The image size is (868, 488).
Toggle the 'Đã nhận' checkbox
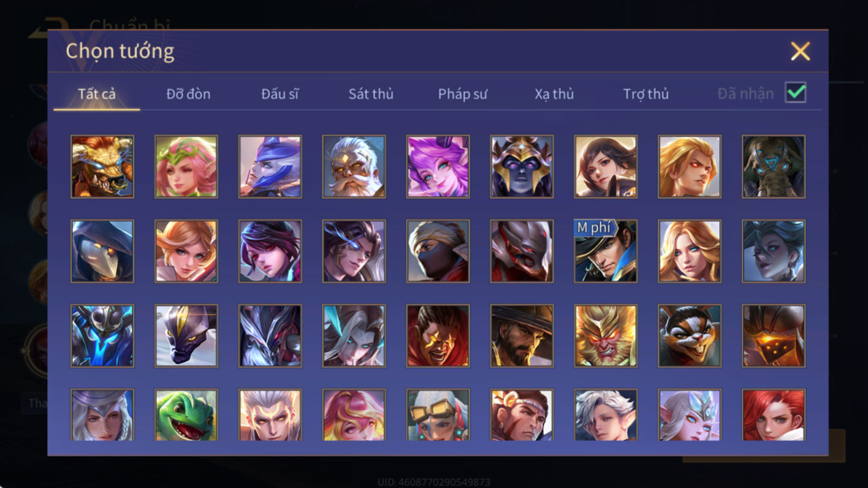click(x=795, y=92)
